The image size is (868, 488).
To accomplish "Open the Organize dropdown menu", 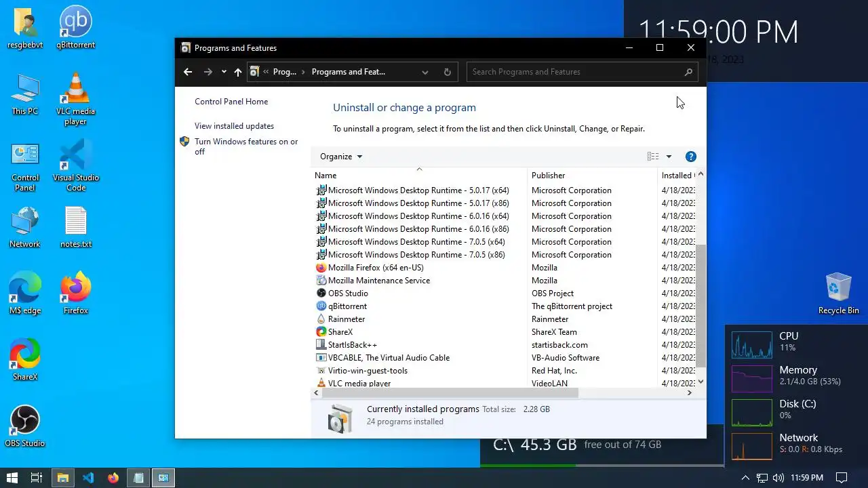I will [341, 157].
